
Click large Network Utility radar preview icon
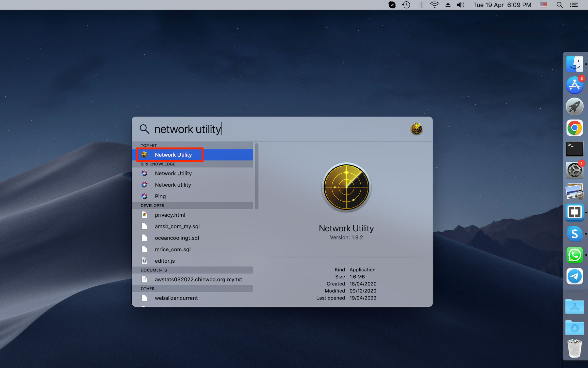click(x=346, y=187)
